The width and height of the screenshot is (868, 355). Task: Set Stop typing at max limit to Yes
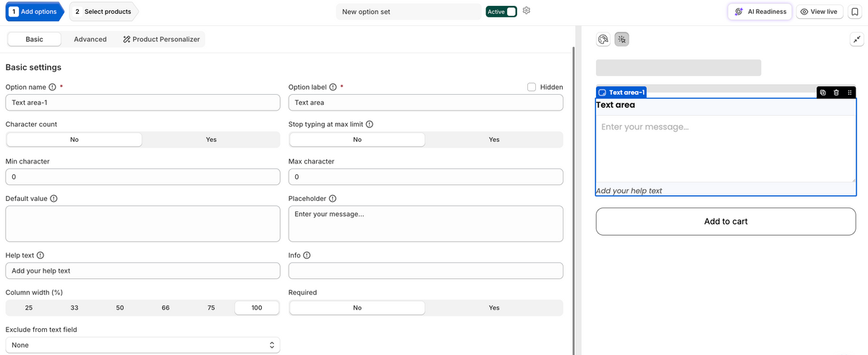point(494,140)
